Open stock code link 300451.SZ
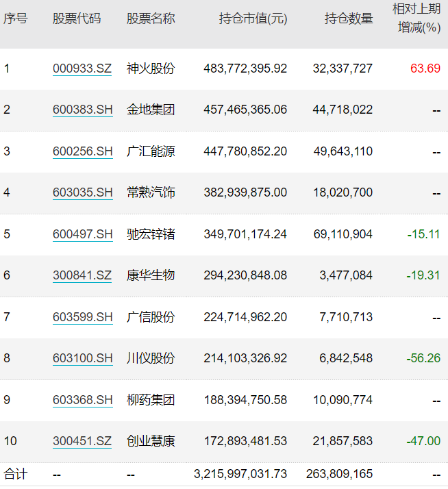 (82, 441)
